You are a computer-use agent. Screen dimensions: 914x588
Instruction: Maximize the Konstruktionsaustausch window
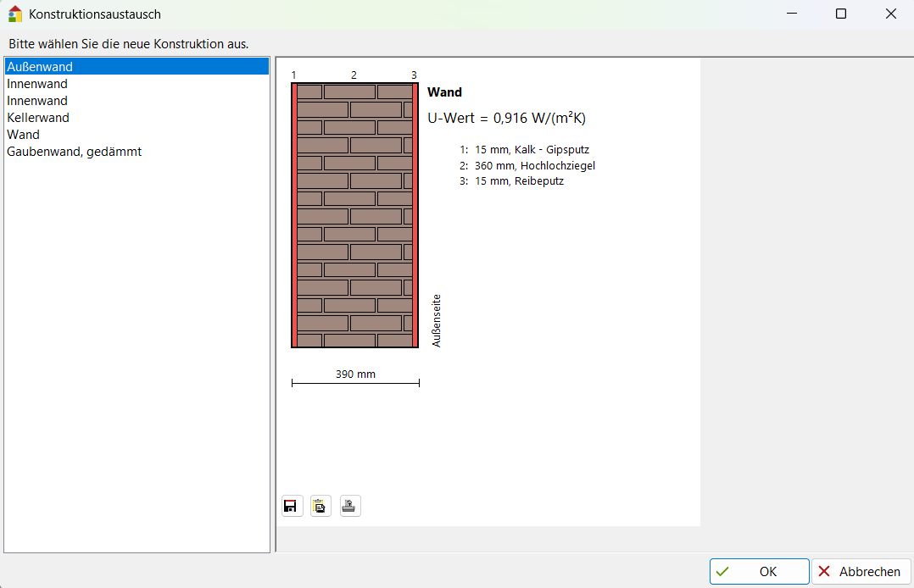[840, 14]
